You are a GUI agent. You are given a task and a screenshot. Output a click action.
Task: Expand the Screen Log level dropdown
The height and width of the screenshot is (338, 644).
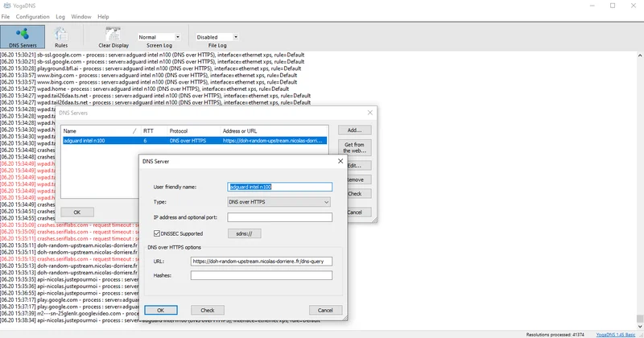pos(158,36)
